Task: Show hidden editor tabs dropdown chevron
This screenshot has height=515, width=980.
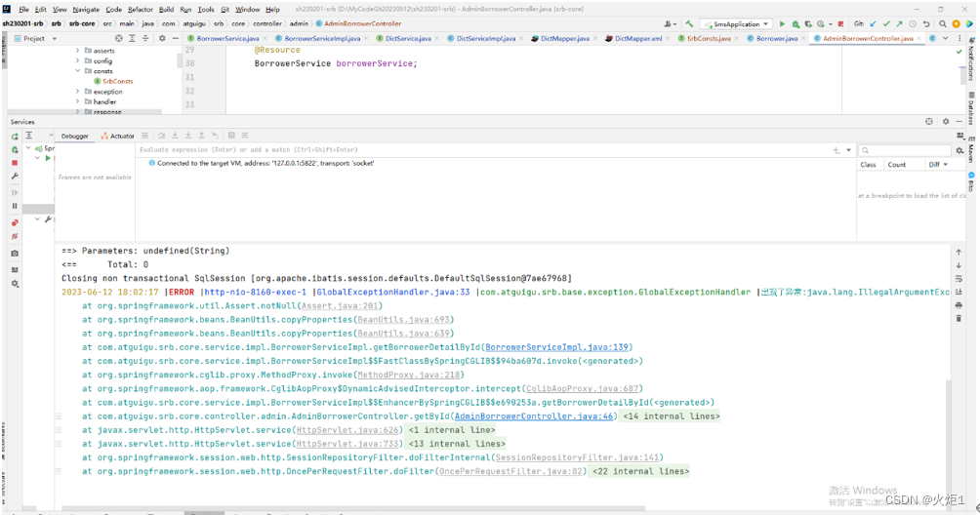Action: (945, 39)
